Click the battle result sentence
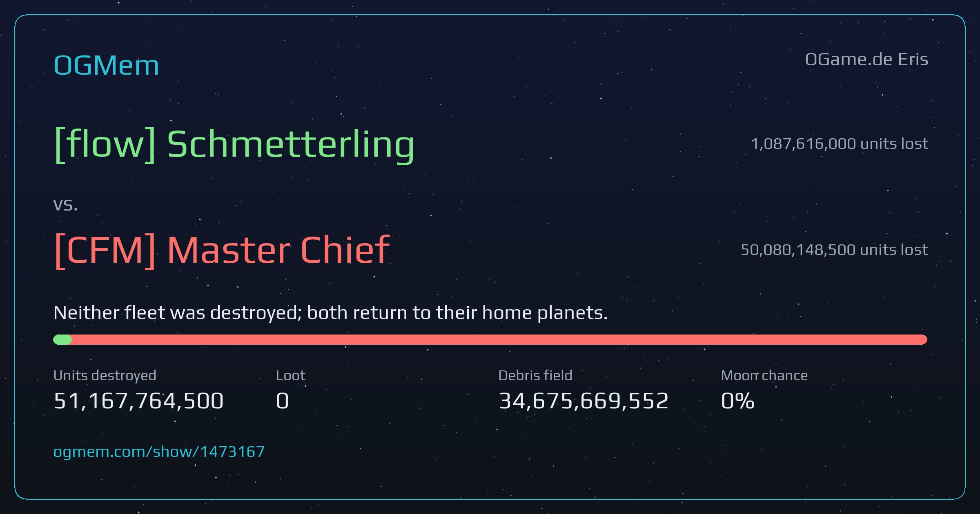The image size is (980, 514). click(331, 313)
